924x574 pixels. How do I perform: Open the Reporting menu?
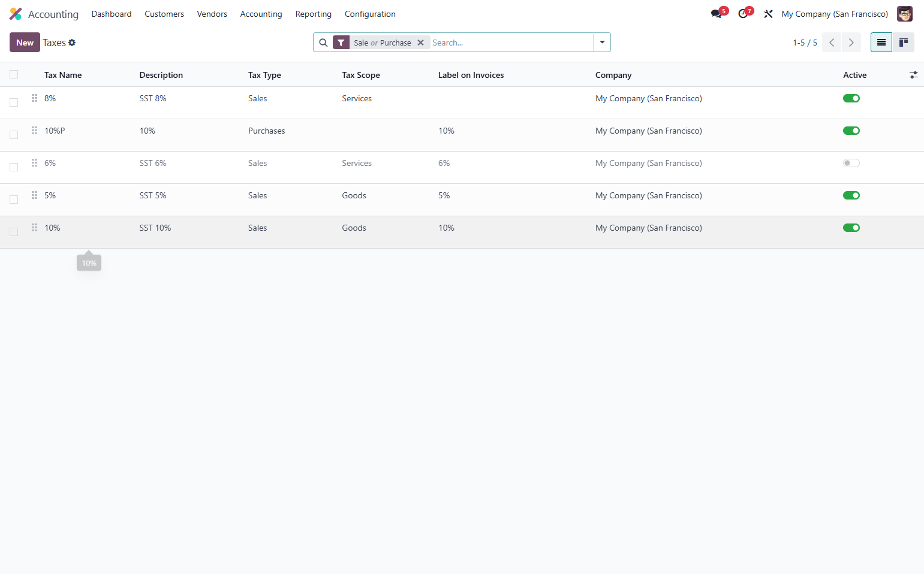click(314, 14)
